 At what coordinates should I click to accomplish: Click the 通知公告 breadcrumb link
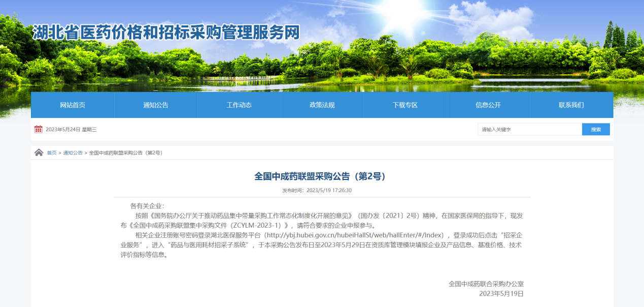click(x=73, y=153)
